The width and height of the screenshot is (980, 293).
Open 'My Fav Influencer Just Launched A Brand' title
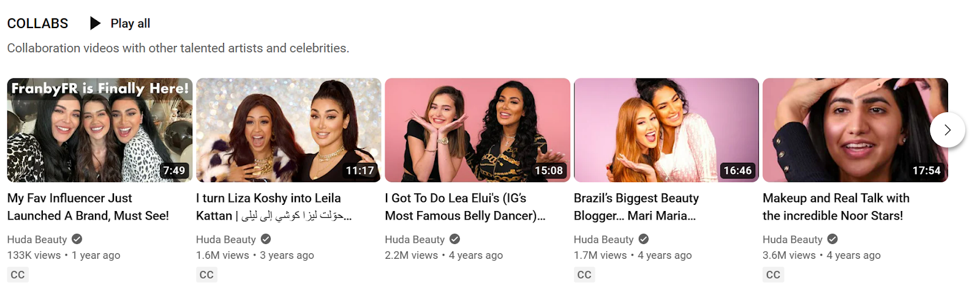pyautogui.click(x=88, y=207)
